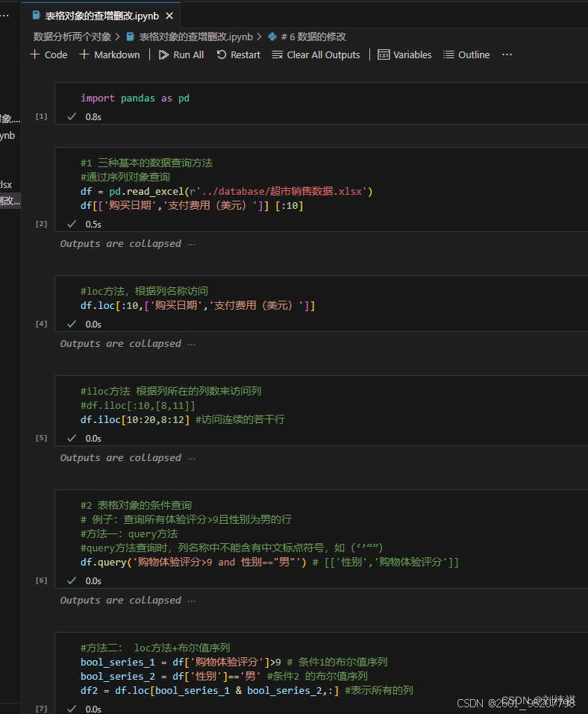Open the sidebar ellipsis menu at top left
This screenshot has width=588, height=714.
(x=4, y=16)
